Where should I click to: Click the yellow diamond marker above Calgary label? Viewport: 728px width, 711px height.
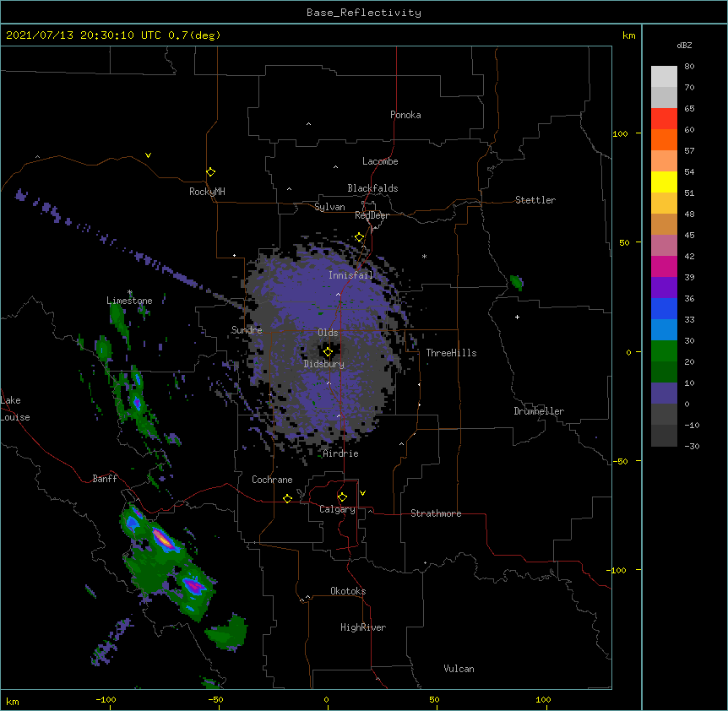point(342,497)
